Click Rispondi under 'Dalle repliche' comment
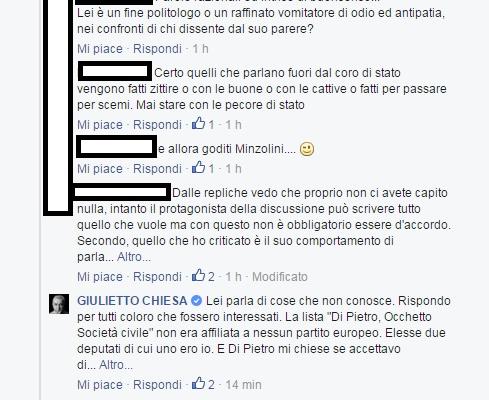Viewport: 489px width, 400px height. pyautogui.click(x=157, y=277)
